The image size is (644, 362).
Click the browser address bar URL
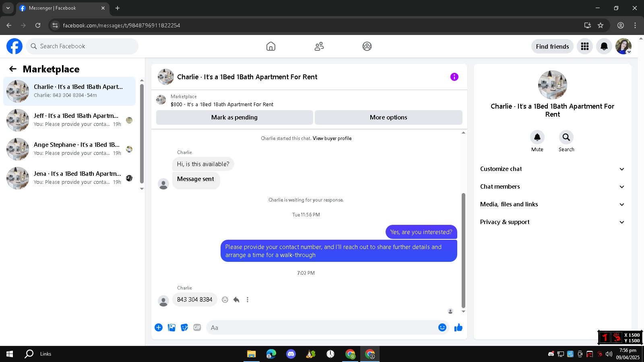tap(122, 25)
